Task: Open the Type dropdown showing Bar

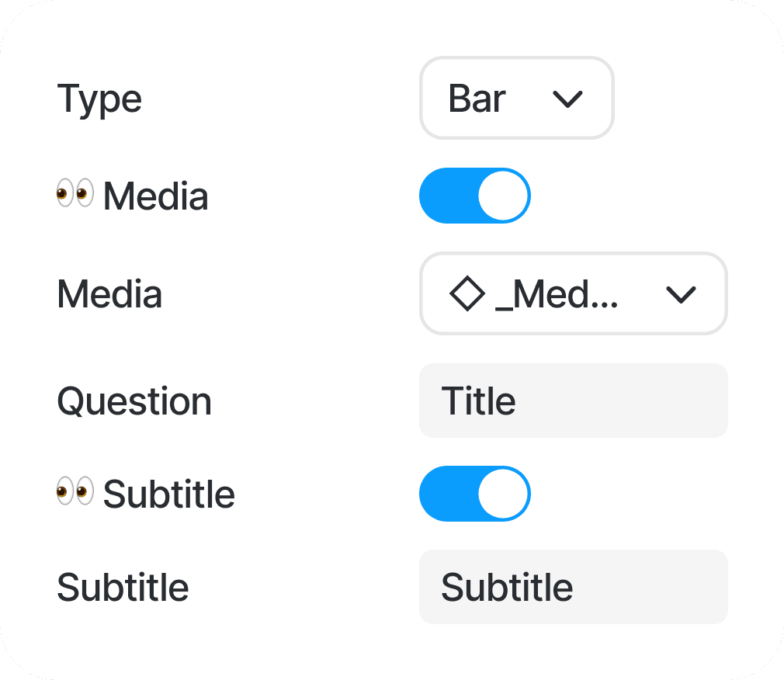Action: tap(516, 99)
